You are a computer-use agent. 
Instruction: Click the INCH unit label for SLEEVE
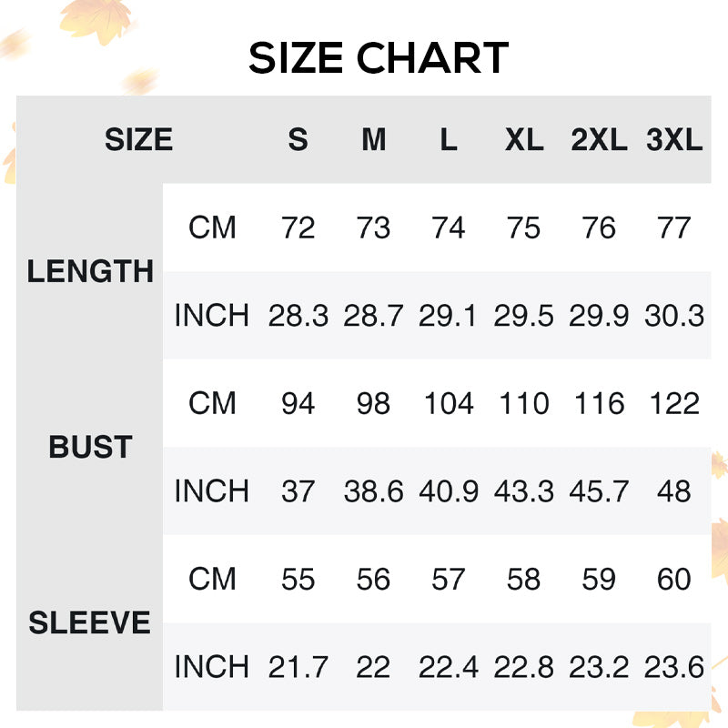tap(212, 667)
